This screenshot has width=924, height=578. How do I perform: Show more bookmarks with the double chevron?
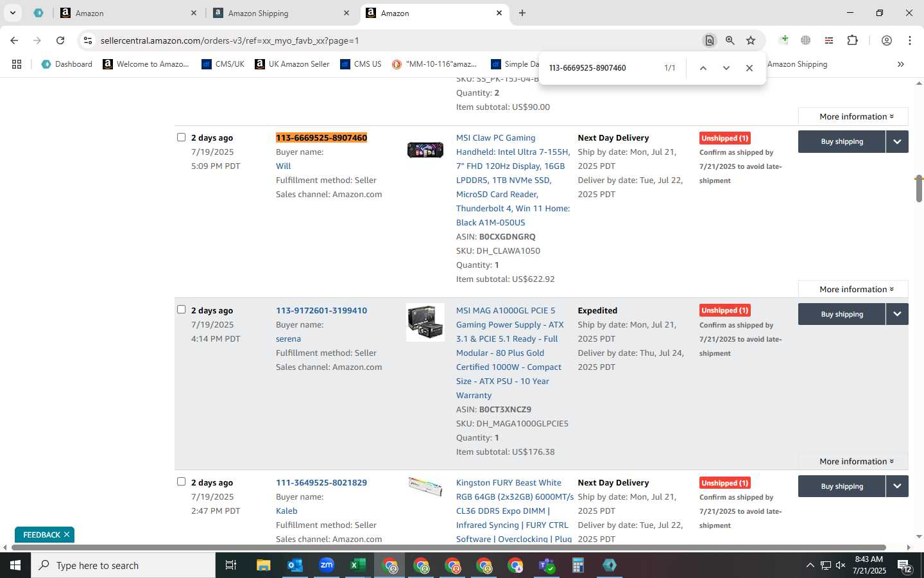pyautogui.click(x=901, y=64)
